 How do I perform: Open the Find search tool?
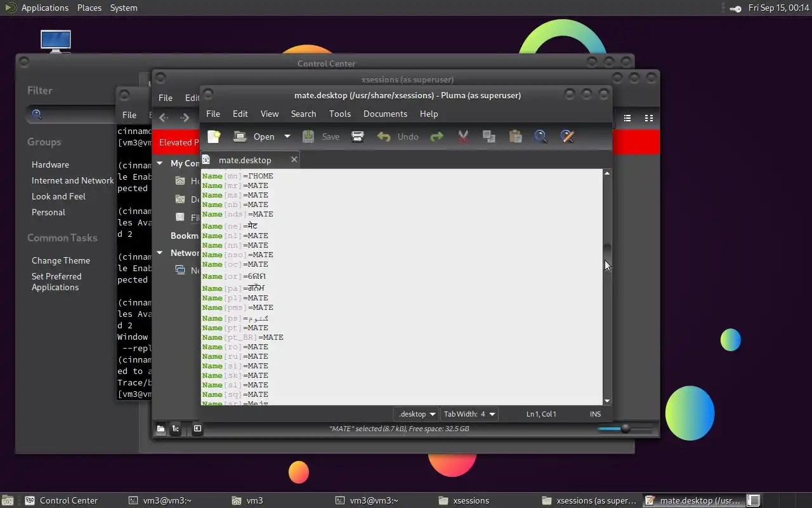[x=541, y=137]
